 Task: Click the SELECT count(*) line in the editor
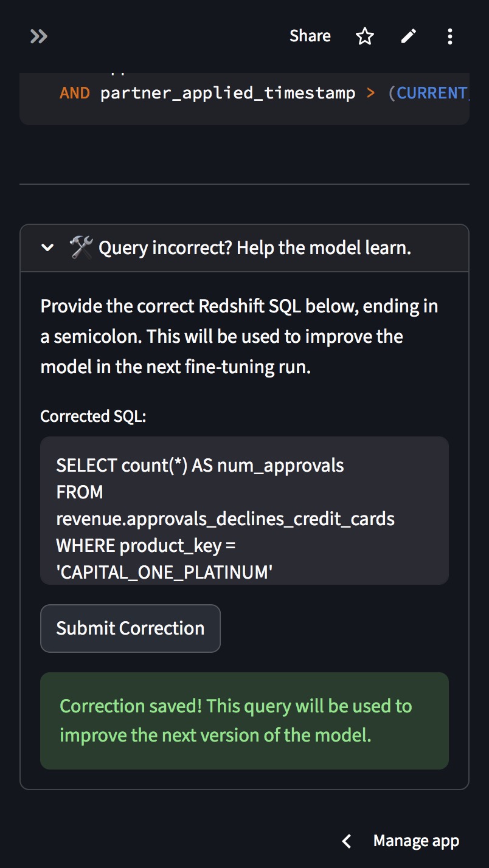pyautogui.click(x=199, y=465)
